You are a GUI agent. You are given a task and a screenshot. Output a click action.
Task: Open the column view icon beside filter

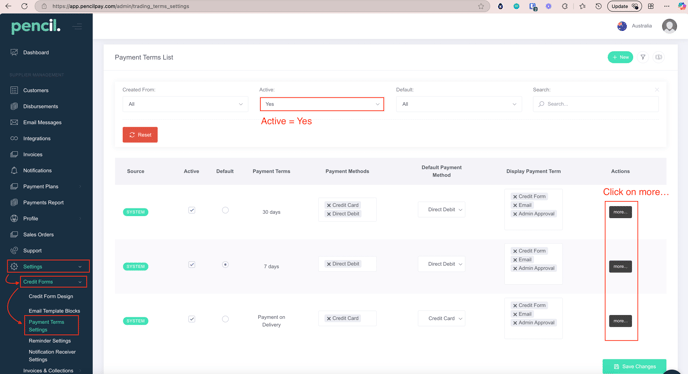coord(659,57)
